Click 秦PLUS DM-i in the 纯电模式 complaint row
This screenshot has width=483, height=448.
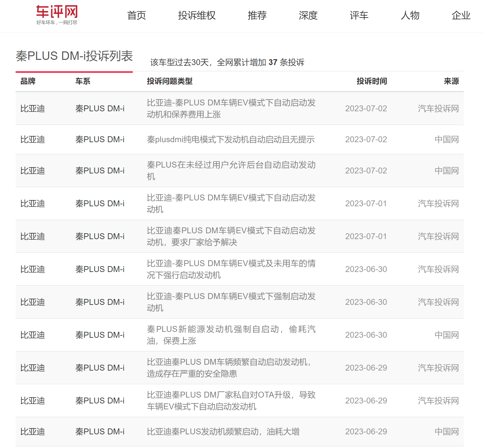100,140
